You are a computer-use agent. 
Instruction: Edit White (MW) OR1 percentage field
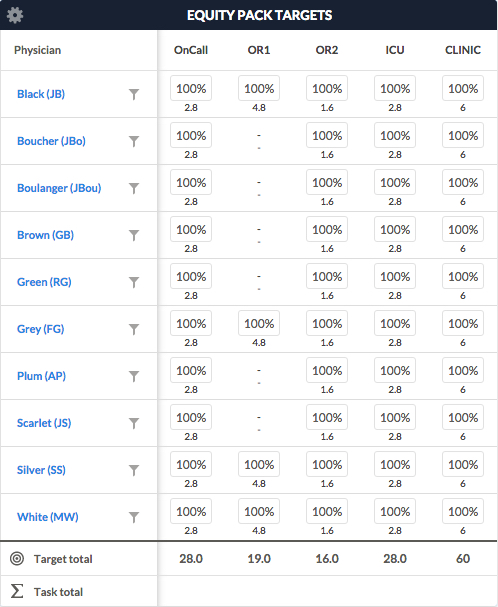pos(259,511)
